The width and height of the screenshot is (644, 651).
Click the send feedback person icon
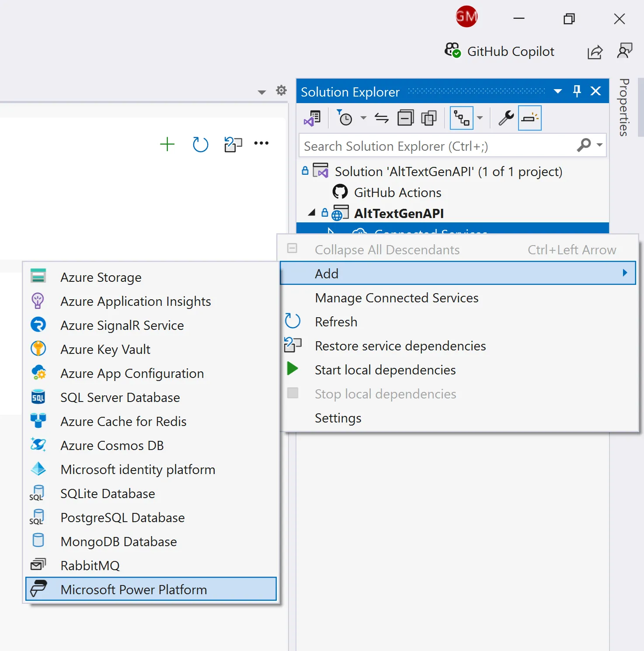pyautogui.click(x=625, y=51)
